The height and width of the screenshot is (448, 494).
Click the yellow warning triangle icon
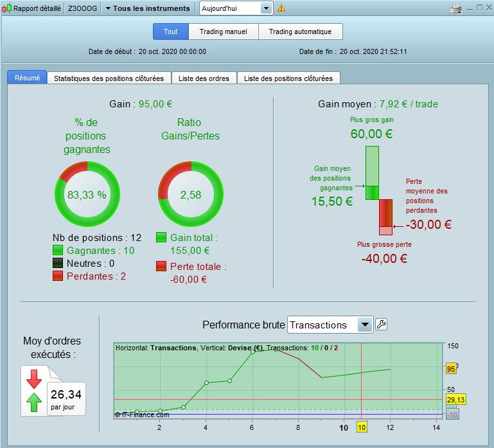click(x=281, y=8)
